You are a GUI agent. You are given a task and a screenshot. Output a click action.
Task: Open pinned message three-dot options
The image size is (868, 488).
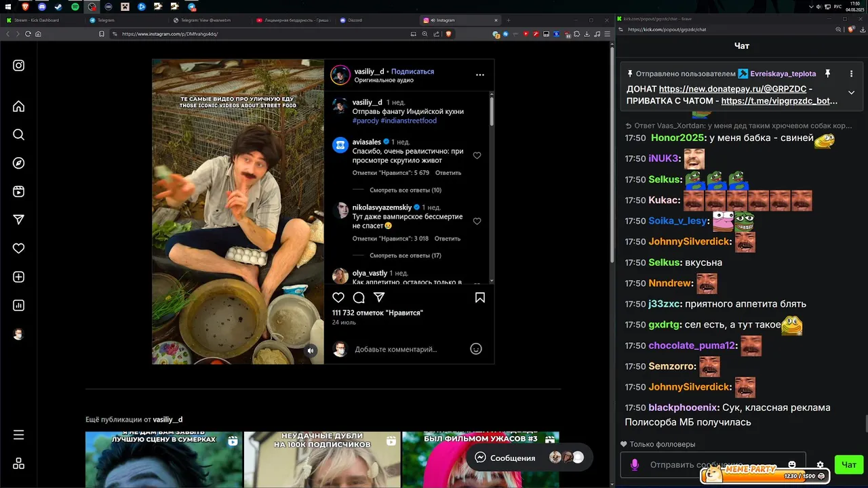(x=851, y=73)
